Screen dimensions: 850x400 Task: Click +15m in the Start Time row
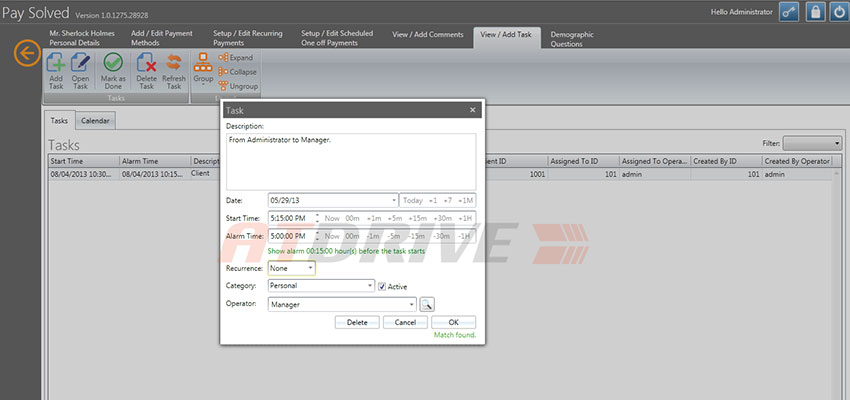417,218
